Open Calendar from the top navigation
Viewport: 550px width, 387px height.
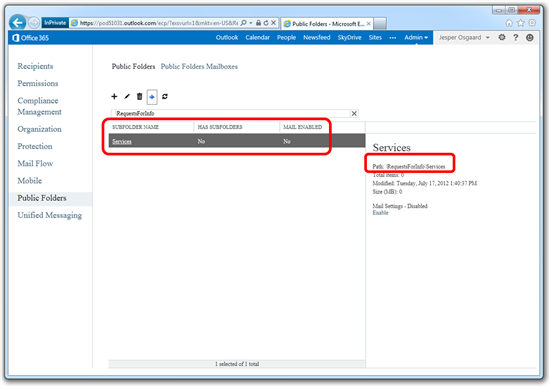[257, 38]
